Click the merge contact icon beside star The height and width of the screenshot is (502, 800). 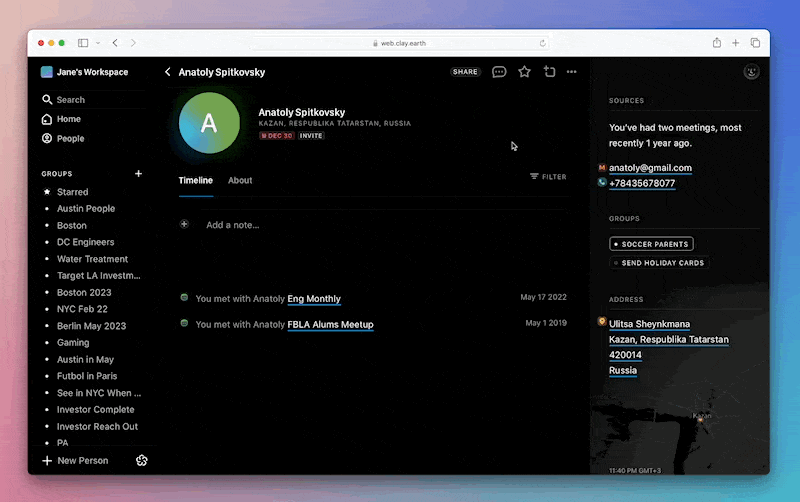pyautogui.click(x=549, y=72)
